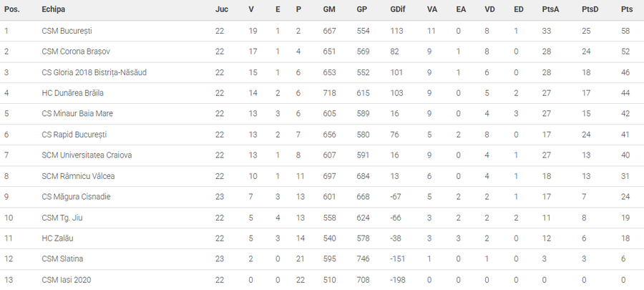Click CSM Slatina team name
This screenshot has height=290, width=644.
click(61, 258)
